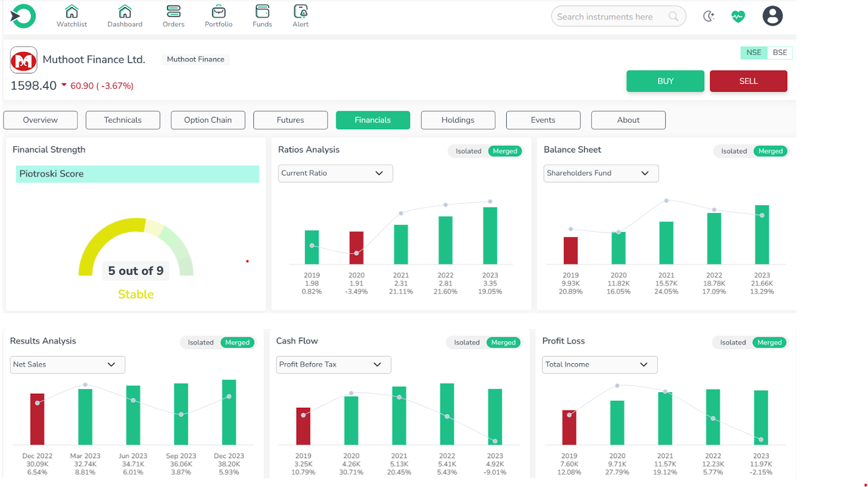
Task: Click the 2023 '21.66K' balance value
Action: click(x=762, y=283)
